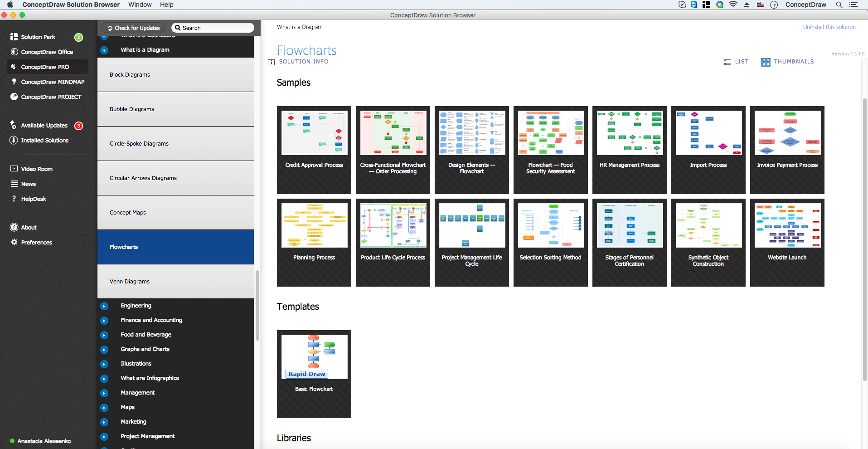
Task: Open Website Launch sample
Action: point(787,243)
